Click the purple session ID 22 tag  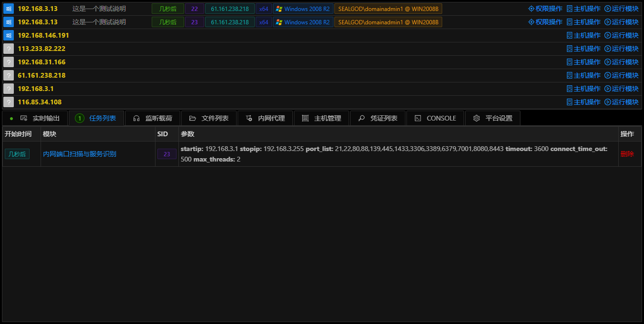tap(194, 9)
